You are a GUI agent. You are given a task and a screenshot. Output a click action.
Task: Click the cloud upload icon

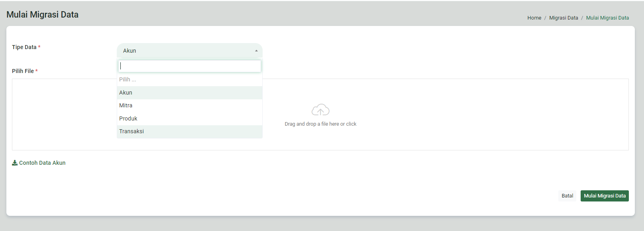320,110
